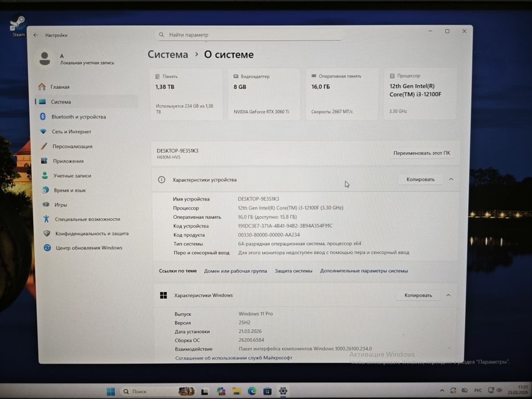Open Дополнительные параметры системы link
Screen dimensions: 532x399
coord(364,271)
